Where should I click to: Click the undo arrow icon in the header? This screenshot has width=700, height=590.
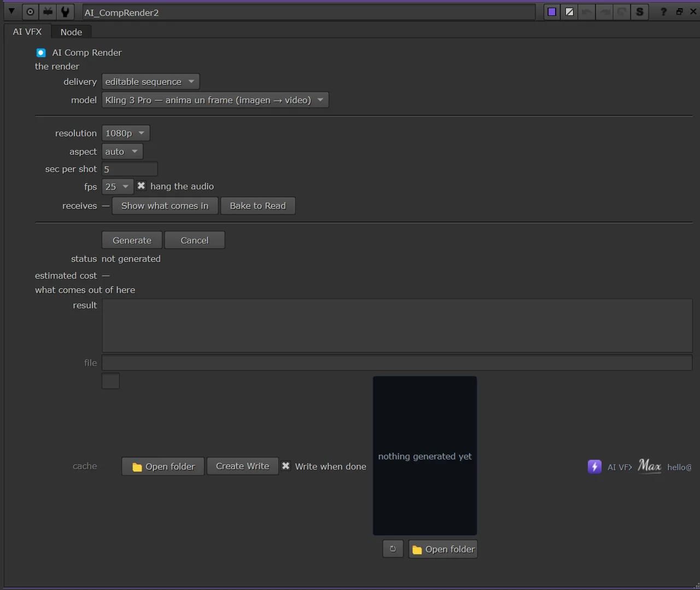(587, 11)
